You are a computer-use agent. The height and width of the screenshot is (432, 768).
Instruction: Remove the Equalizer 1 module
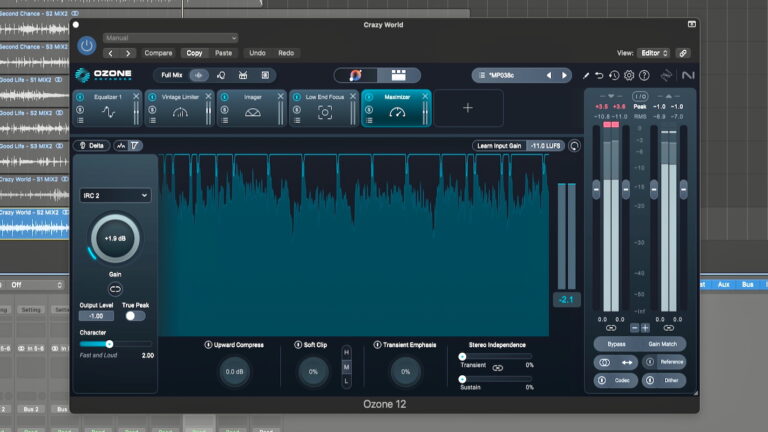click(136, 96)
